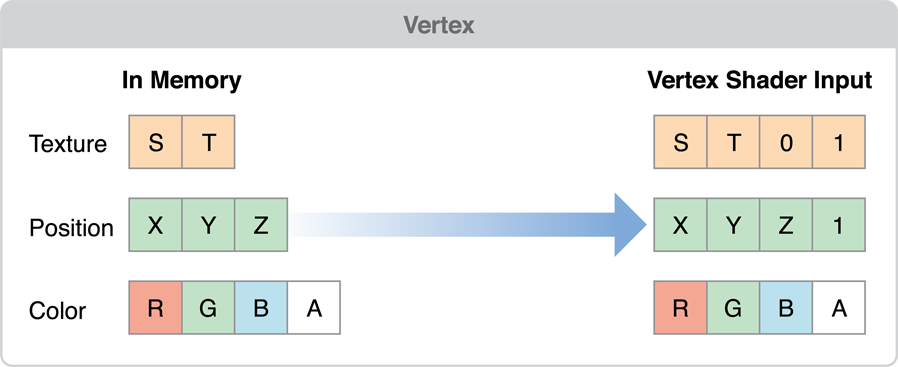898x367 pixels.
Task: Click the Vertex title bar
Action: pyautogui.click(x=449, y=25)
